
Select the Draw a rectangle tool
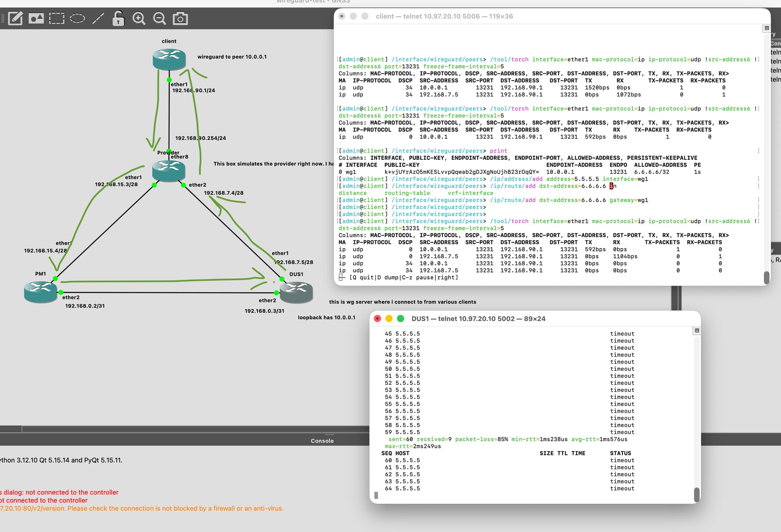57,18
